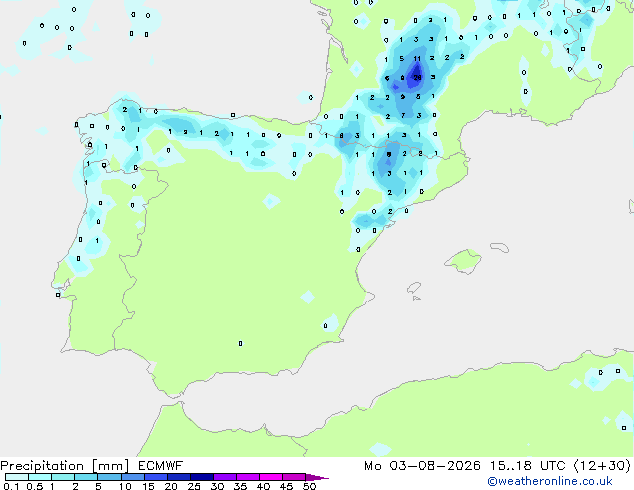
Task: Click the 15–20 mm blue legend swatch
Action: point(155,477)
